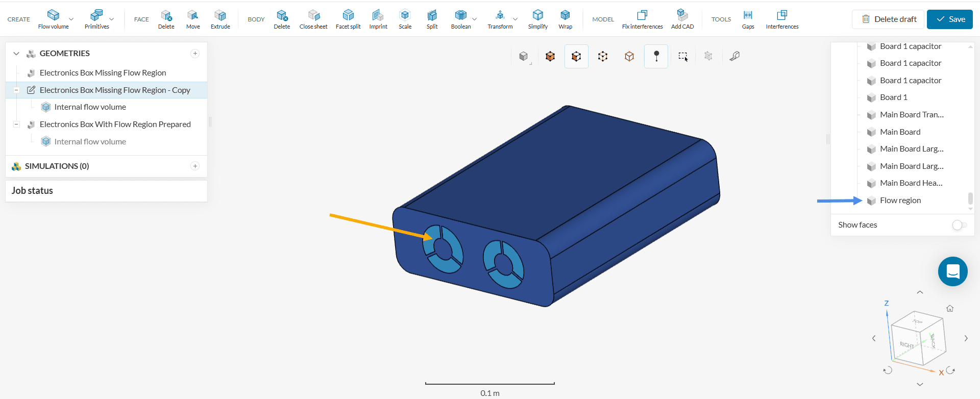
Task: Click the Split body tool
Action: click(432, 19)
